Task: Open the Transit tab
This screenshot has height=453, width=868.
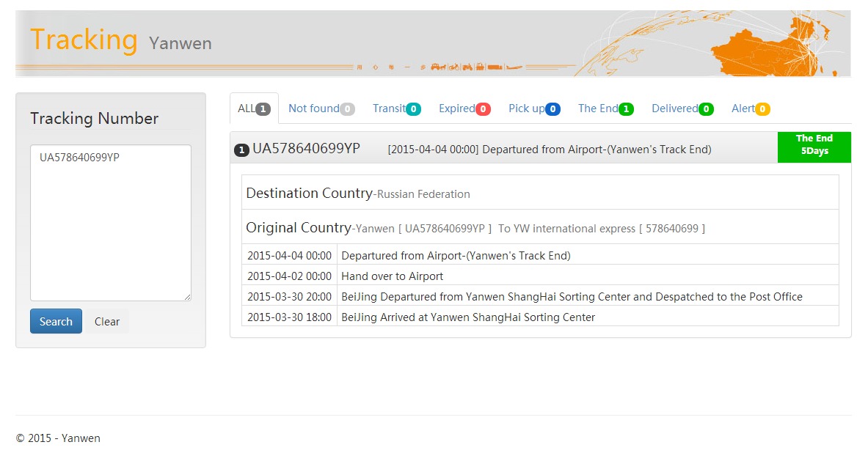Action: click(x=396, y=108)
